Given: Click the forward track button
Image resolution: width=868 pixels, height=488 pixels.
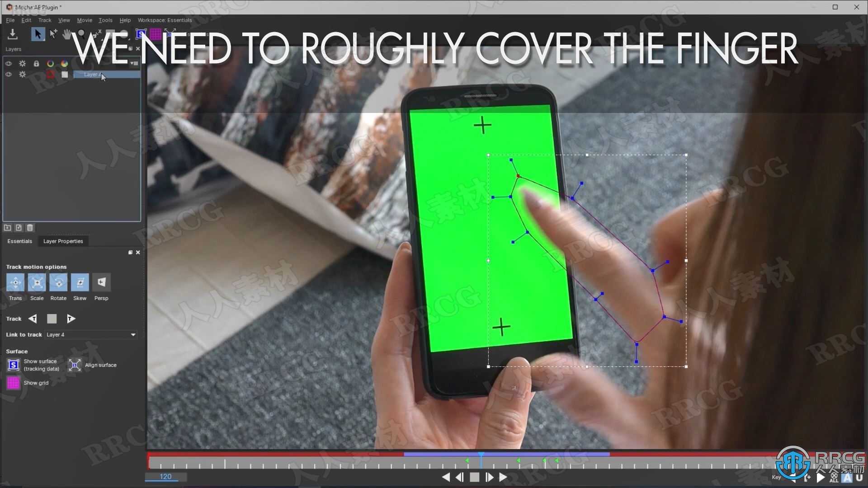Looking at the screenshot, I should [71, 318].
